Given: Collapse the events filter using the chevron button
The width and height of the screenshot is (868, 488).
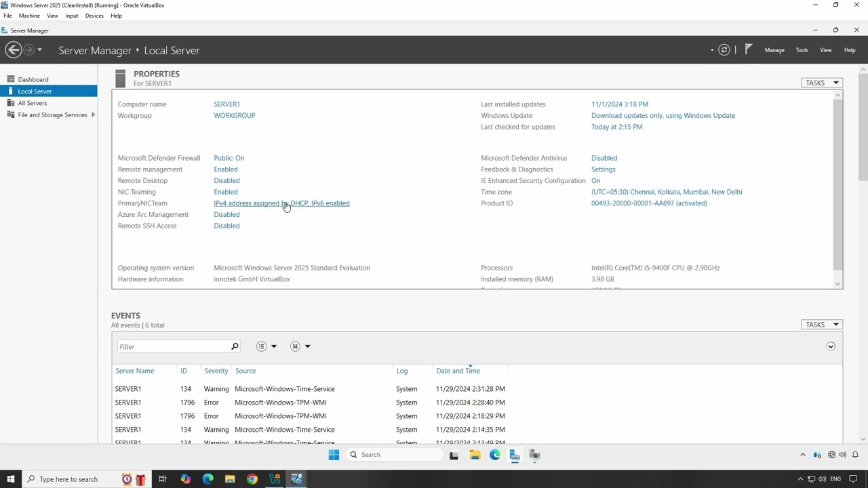Looking at the screenshot, I should [x=831, y=346].
